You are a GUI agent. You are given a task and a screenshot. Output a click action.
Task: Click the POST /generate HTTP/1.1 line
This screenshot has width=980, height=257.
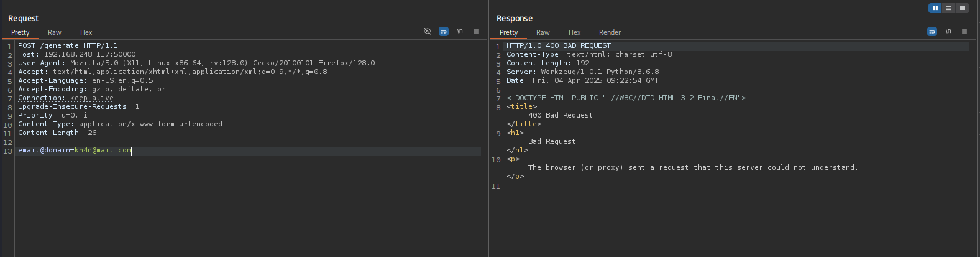(x=68, y=45)
